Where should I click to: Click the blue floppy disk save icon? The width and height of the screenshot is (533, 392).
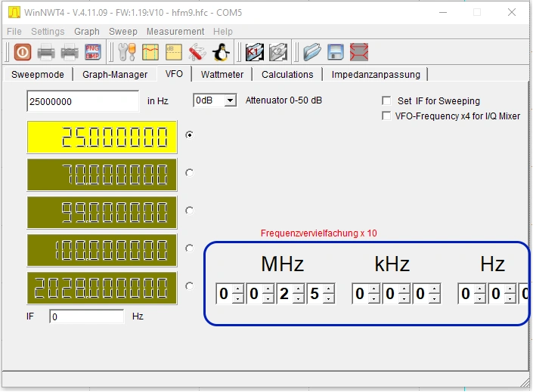(336, 52)
